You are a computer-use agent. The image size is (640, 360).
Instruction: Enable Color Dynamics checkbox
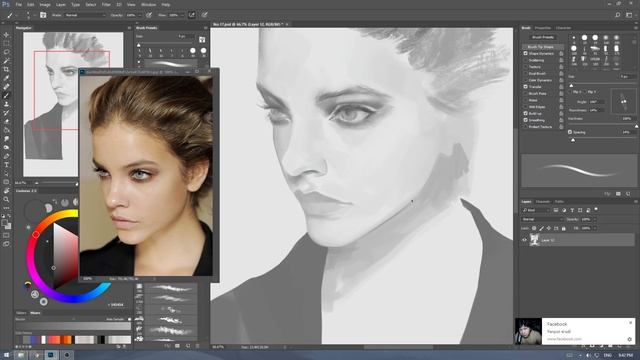pos(526,80)
